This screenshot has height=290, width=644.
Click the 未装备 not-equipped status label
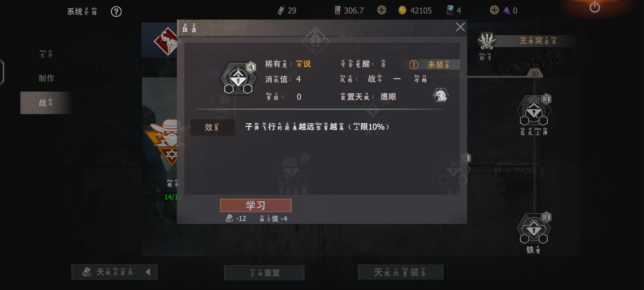pyautogui.click(x=431, y=64)
